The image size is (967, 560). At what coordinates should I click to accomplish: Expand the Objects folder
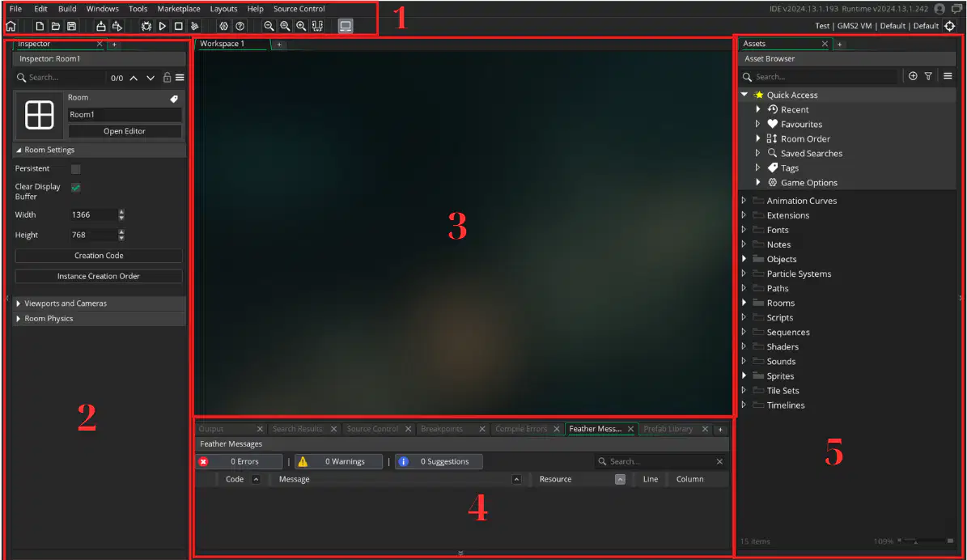coord(744,259)
